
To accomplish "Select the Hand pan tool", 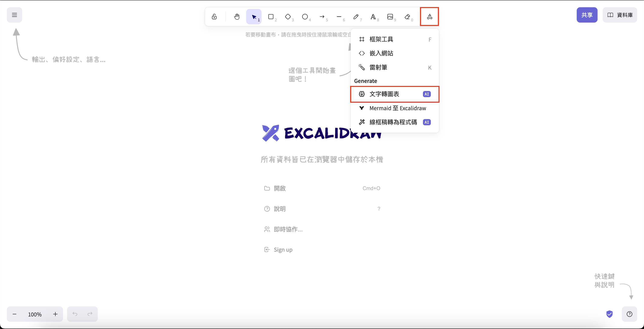I will pos(237,17).
